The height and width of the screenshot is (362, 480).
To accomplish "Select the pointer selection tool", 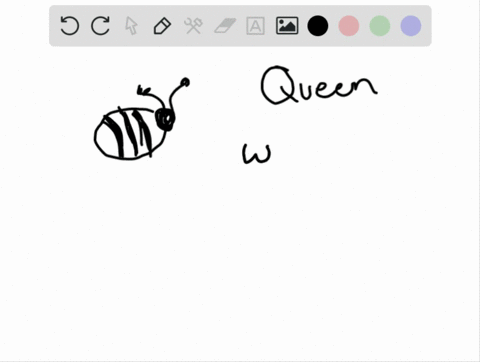I will [131, 26].
